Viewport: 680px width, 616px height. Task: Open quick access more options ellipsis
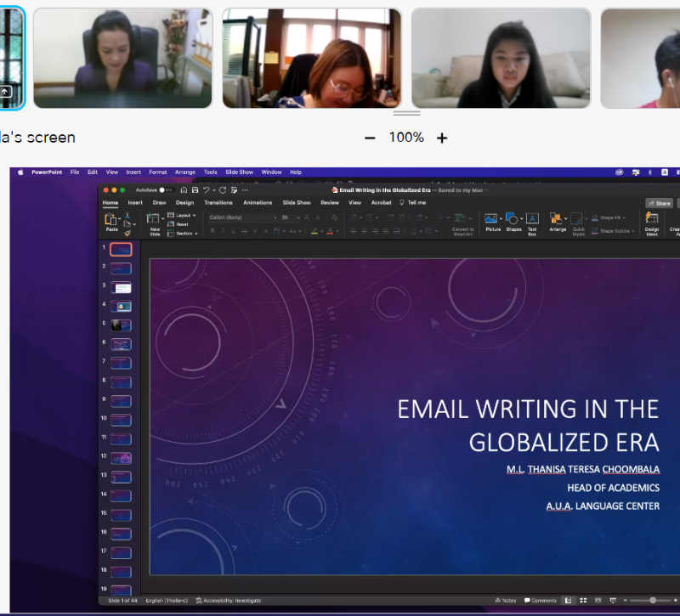click(245, 189)
